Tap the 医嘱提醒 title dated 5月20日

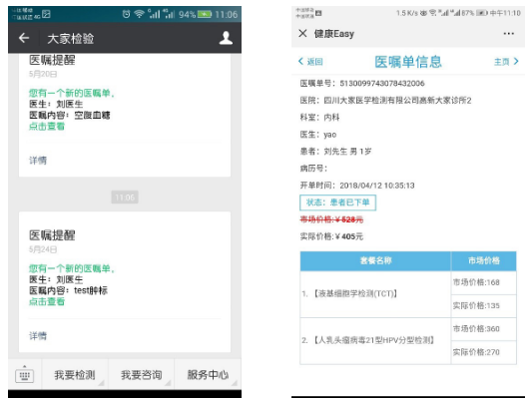pyautogui.click(x=52, y=60)
